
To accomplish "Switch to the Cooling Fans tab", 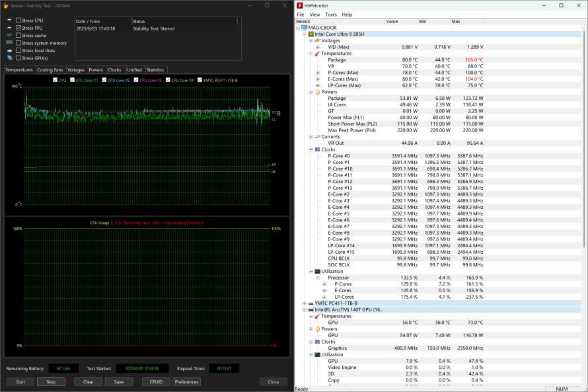I will pyautogui.click(x=50, y=70).
